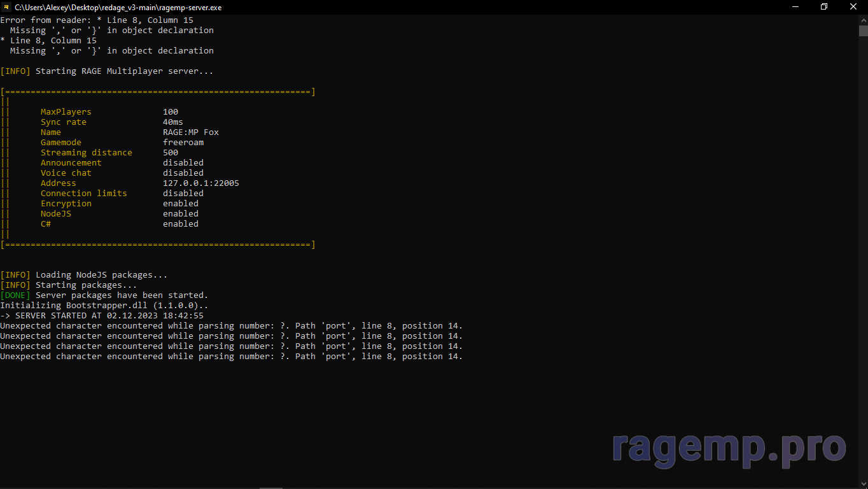Click the scrollbar up arrow
Viewport: 868px width, 489px height.
863,20
